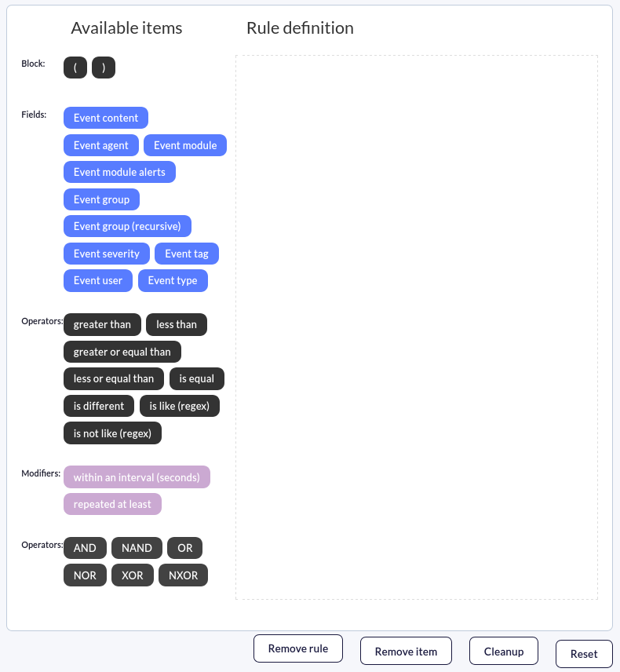Choose the is equal operator

click(197, 379)
